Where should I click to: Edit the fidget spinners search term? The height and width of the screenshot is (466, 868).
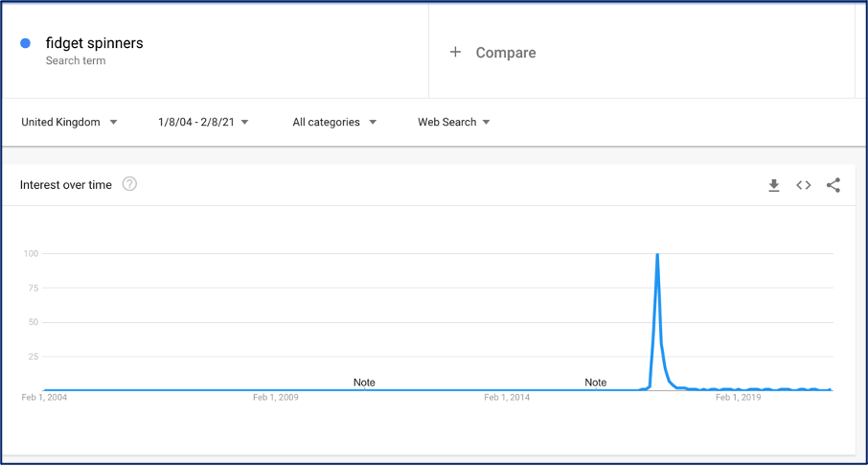coord(95,43)
